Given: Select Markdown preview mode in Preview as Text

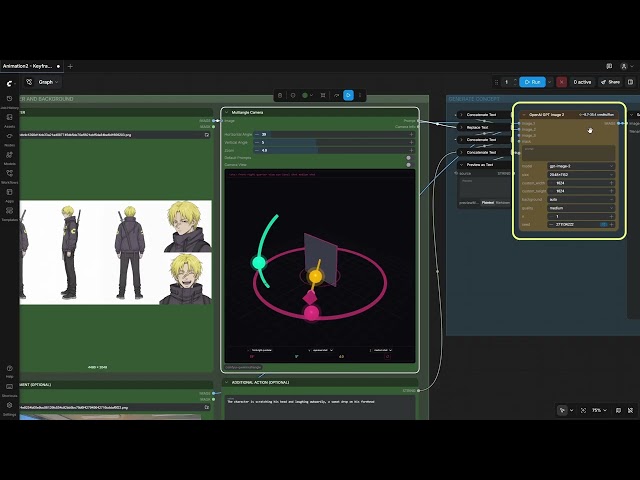Looking at the screenshot, I should point(502,203).
